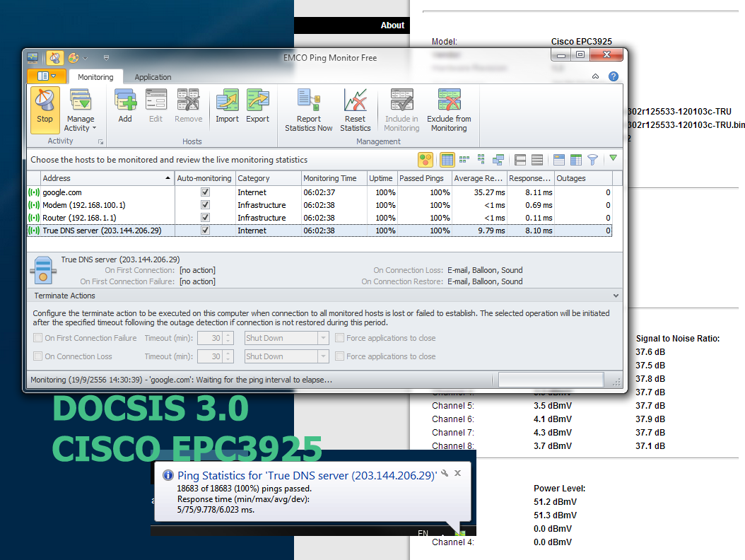Close the Ping Statistics balloon notification
The image size is (745, 560).
[x=457, y=473]
